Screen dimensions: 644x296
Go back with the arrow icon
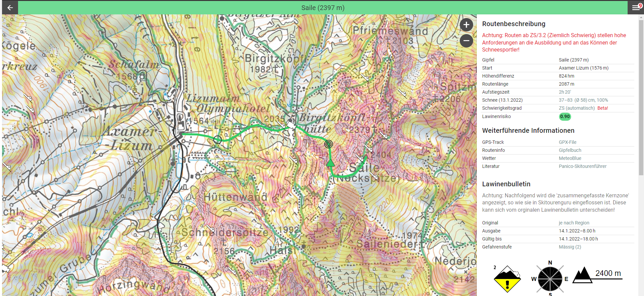pyautogui.click(x=10, y=8)
